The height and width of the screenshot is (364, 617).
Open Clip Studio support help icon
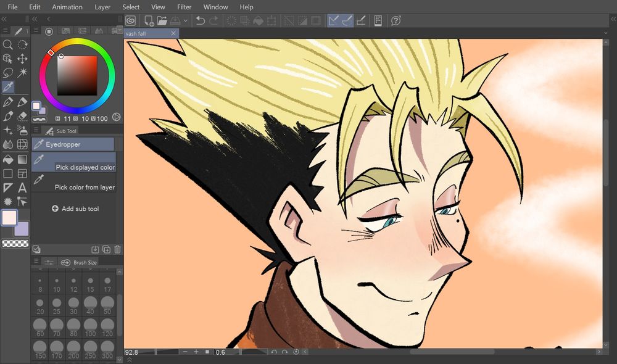click(396, 21)
